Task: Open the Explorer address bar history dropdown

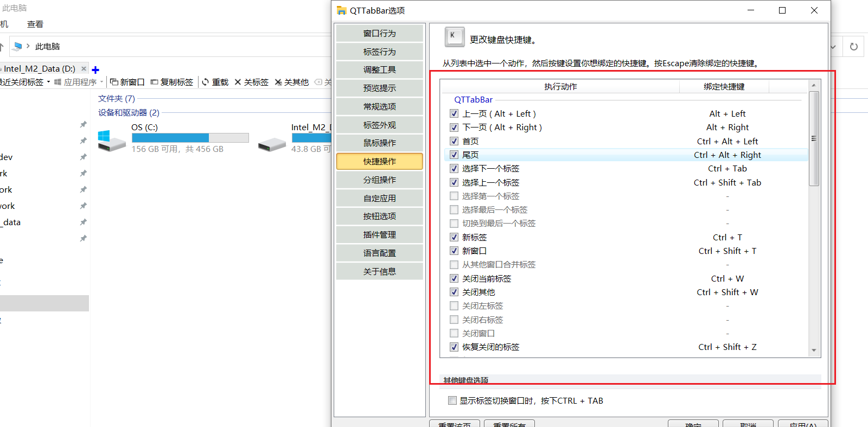Action: 833,47
